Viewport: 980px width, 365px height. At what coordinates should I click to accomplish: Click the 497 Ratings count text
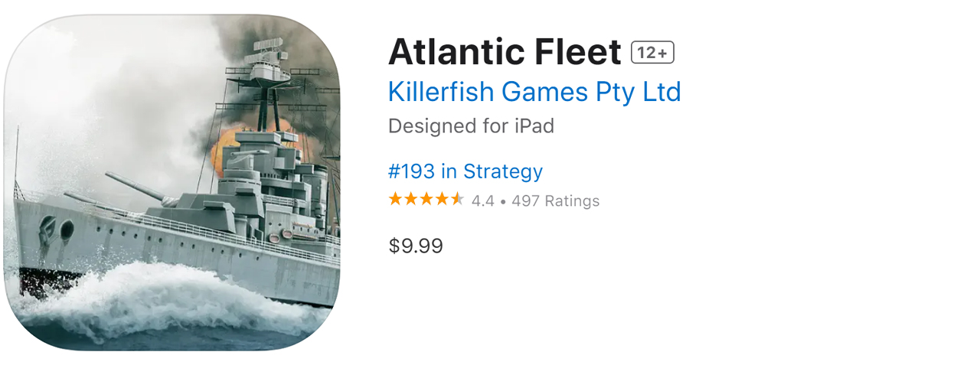(x=555, y=201)
